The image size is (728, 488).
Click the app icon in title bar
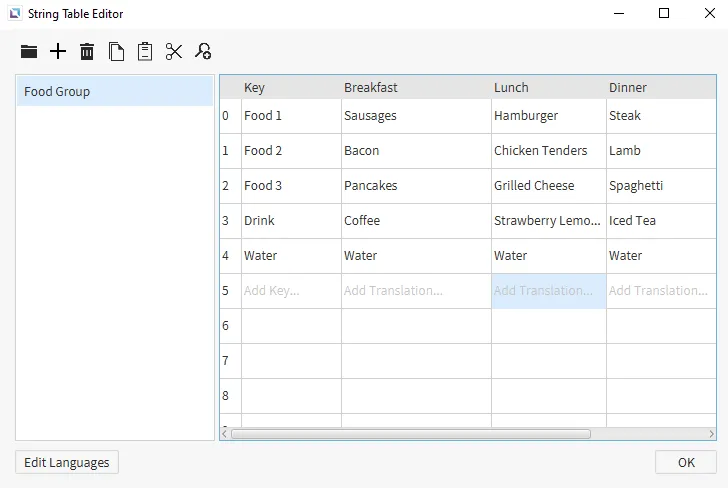(14, 14)
